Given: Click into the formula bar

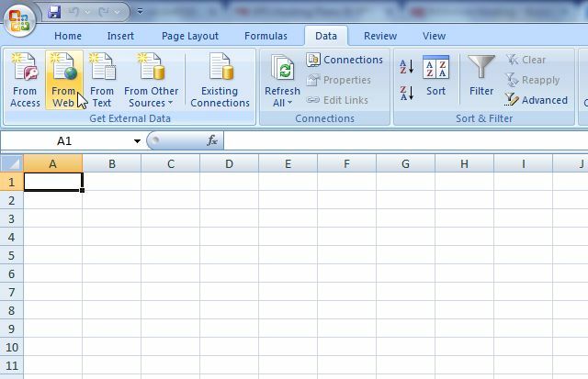Looking at the screenshot, I should pos(406,140).
